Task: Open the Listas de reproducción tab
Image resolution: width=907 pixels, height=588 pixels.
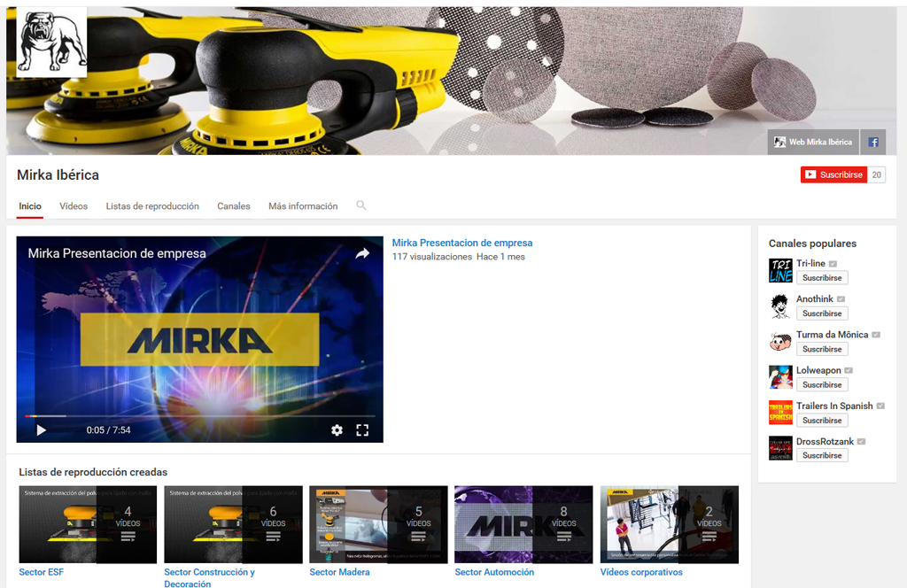Action: pyautogui.click(x=152, y=206)
